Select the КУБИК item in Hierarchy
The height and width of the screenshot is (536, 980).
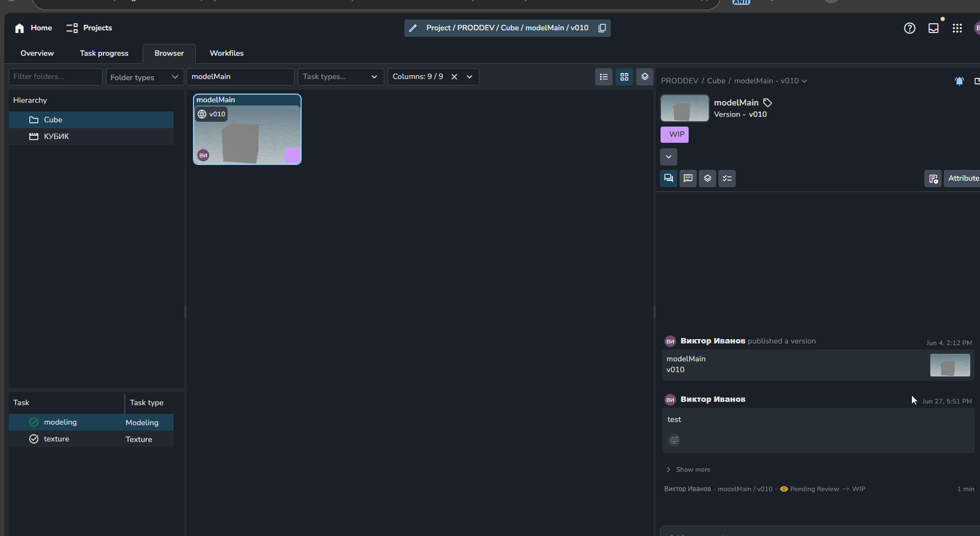point(91,136)
